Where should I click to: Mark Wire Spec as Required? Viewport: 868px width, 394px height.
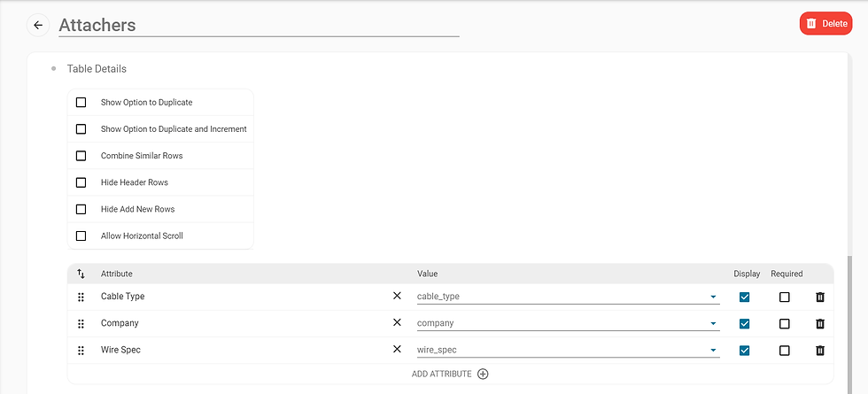(x=785, y=351)
